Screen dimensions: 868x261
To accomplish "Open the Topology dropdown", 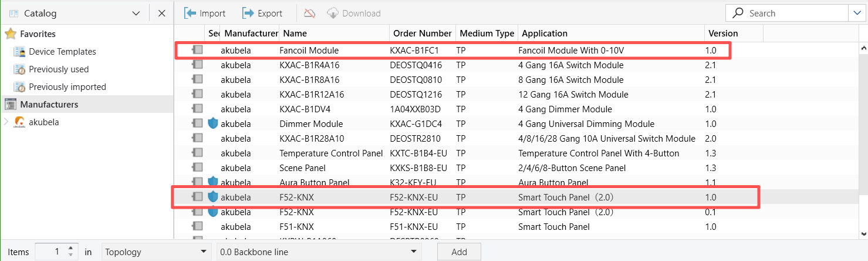I will pos(156,252).
